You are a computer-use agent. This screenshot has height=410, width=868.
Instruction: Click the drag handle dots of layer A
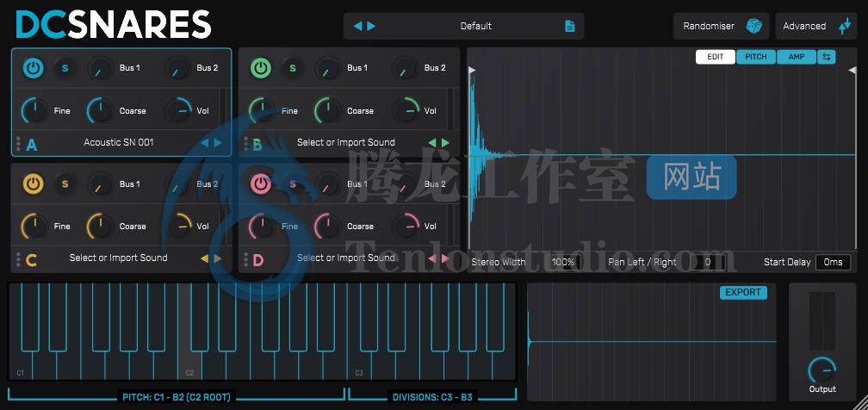coord(18,144)
